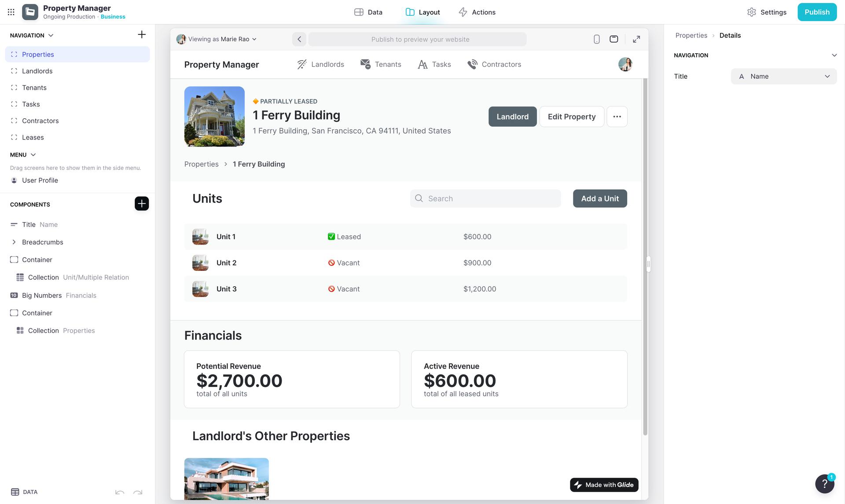The width and height of the screenshot is (845, 504).
Task: Expand preview to fullscreen
Action: pyautogui.click(x=636, y=39)
